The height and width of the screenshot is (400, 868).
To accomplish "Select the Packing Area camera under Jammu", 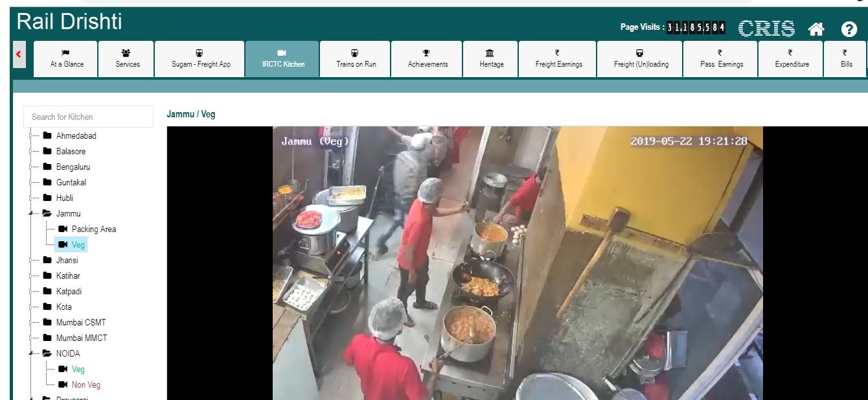I will [x=93, y=229].
